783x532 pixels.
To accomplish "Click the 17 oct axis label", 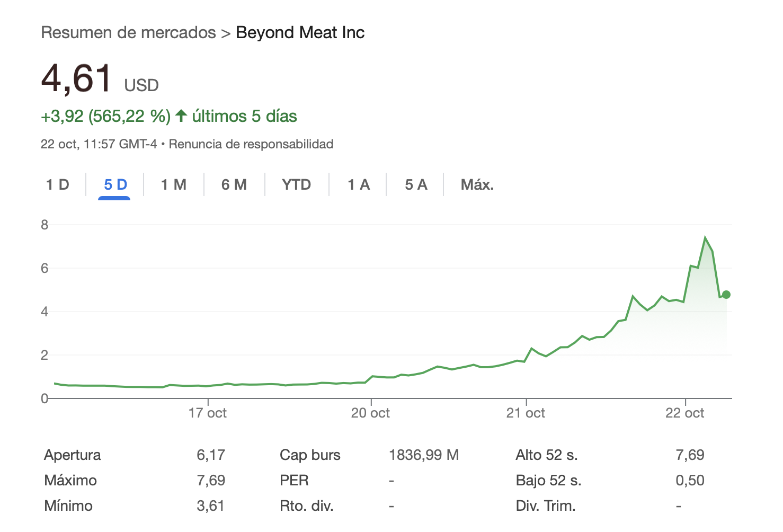I will 208,413.
